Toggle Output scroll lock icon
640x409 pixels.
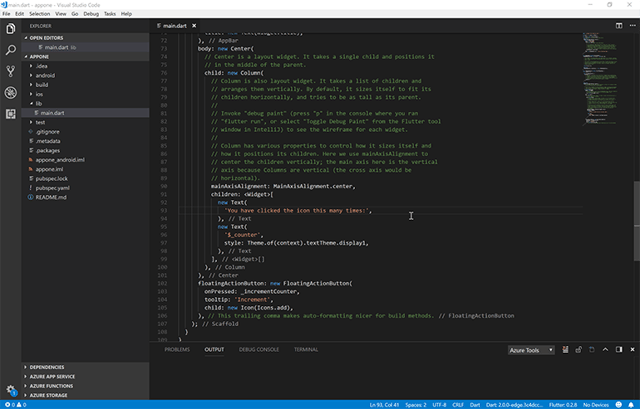point(579,350)
